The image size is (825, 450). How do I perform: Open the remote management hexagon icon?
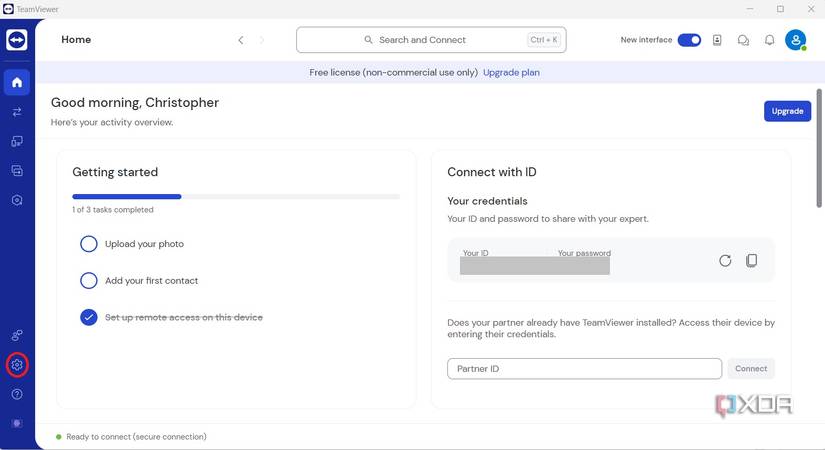[x=17, y=200]
